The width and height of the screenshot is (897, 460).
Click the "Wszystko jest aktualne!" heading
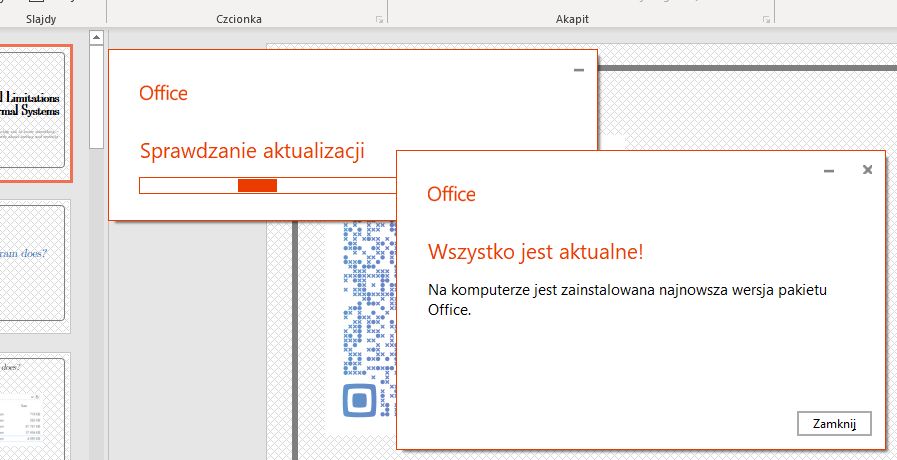coord(535,251)
